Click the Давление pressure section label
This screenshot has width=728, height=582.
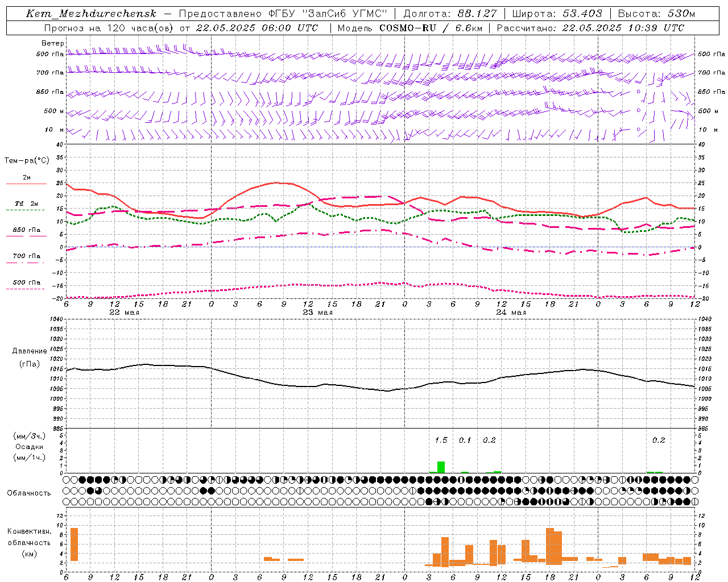coord(30,351)
